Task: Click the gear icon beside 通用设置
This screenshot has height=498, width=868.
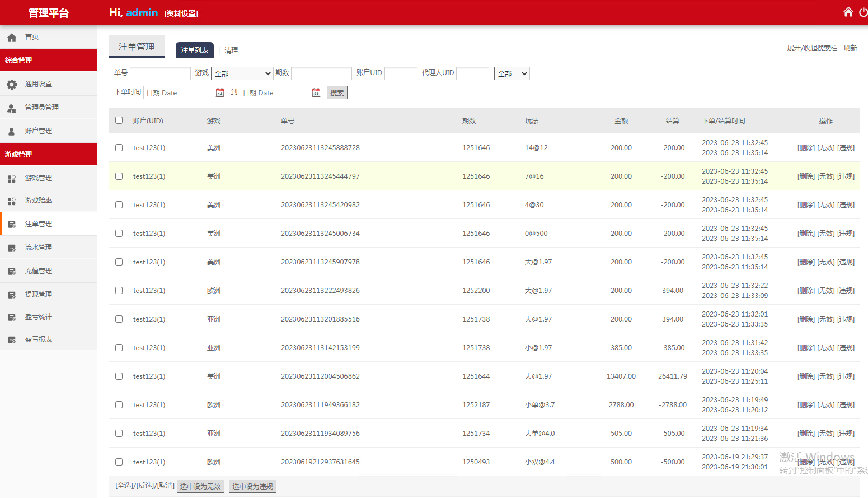Action: coord(12,85)
